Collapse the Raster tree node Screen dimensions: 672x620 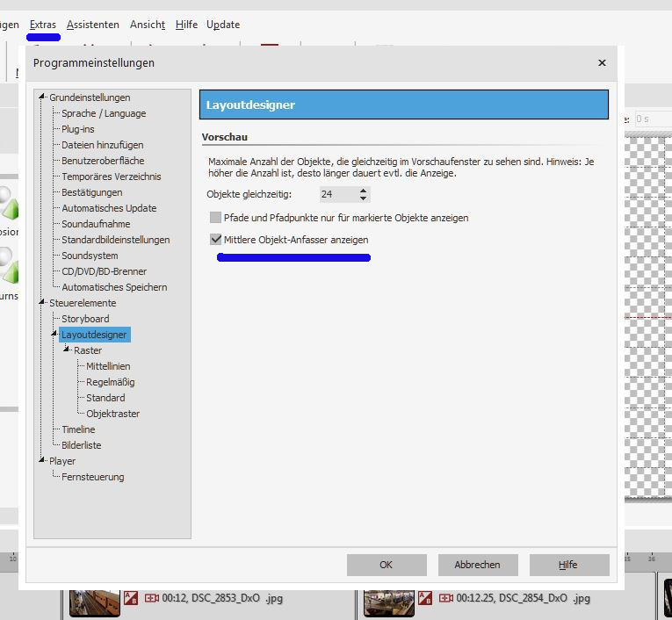coord(66,350)
